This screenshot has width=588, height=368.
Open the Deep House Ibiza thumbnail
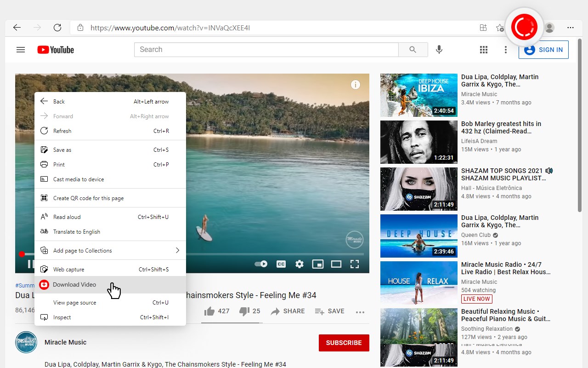[419, 95]
